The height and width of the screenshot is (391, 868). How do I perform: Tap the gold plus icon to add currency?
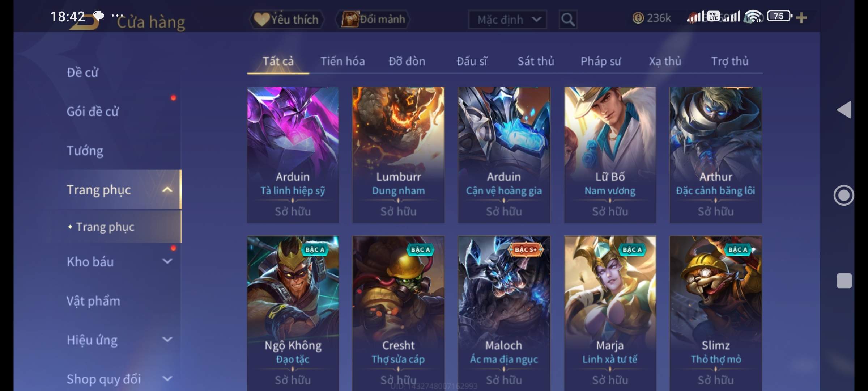click(x=801, y=18)
